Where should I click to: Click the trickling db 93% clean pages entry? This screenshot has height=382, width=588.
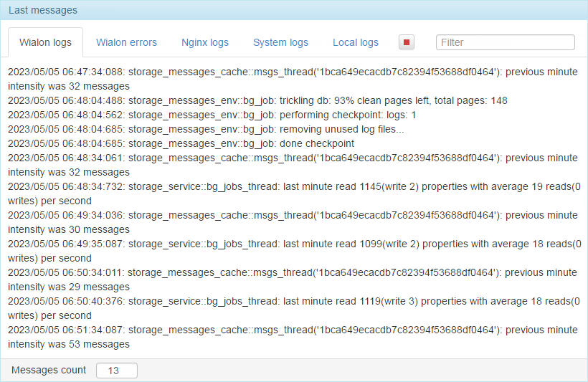[257, 100]
